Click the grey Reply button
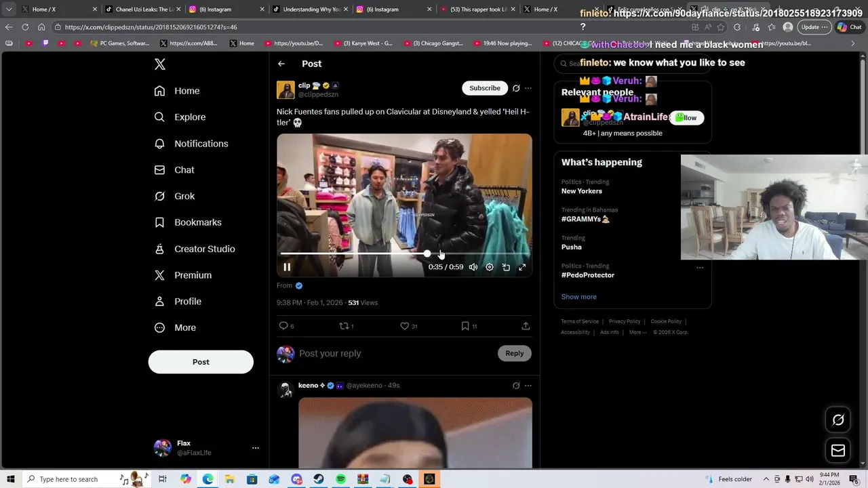The width and height of the screenshot is (868, 488). (x=515, y=353)
